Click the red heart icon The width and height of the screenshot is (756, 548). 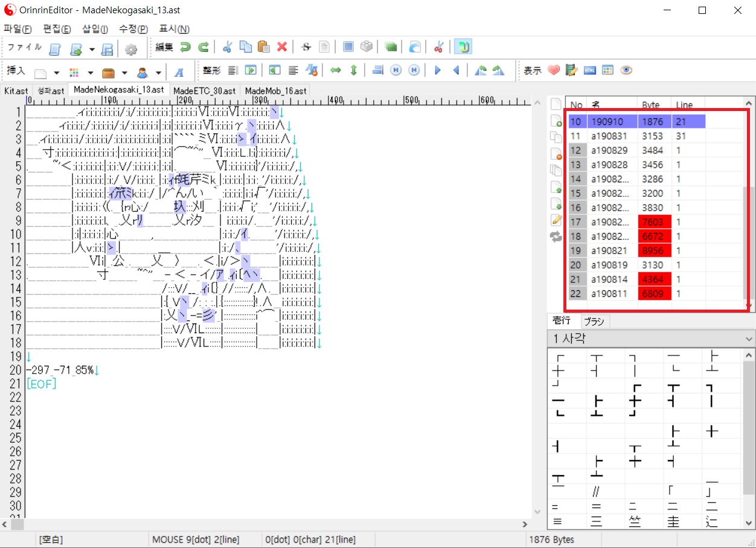click(x=554, y=71)
